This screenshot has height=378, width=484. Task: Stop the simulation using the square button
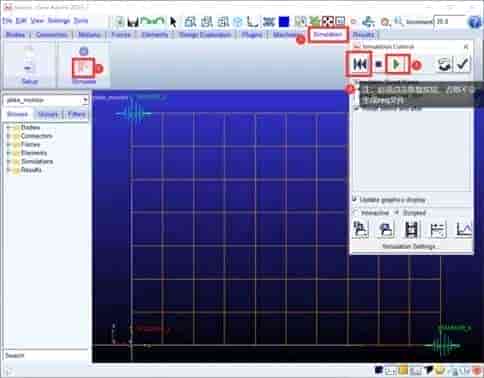pos(379,64)
